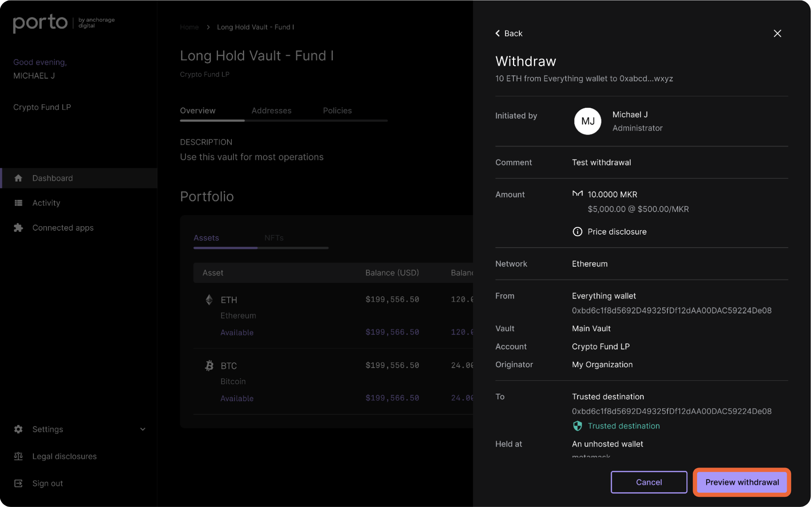Viewport: 812px width, 507px height.
Task: Click the Trusted destination shield icon
Action: coord(577,426)
